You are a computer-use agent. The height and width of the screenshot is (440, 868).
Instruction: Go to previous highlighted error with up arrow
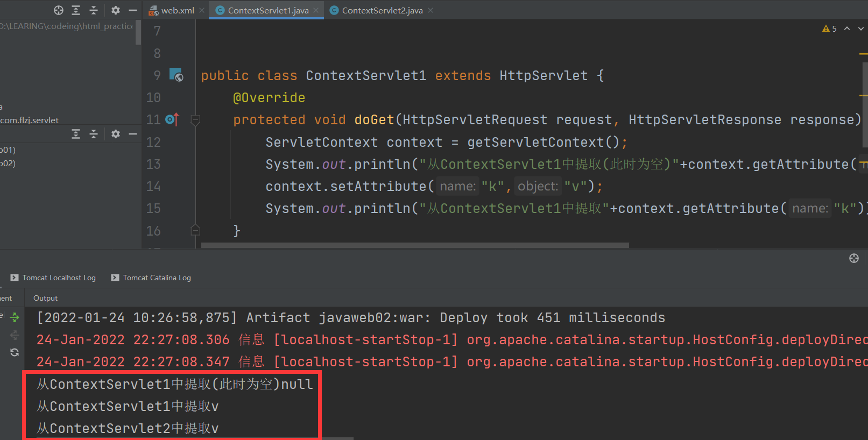(847, 29)
